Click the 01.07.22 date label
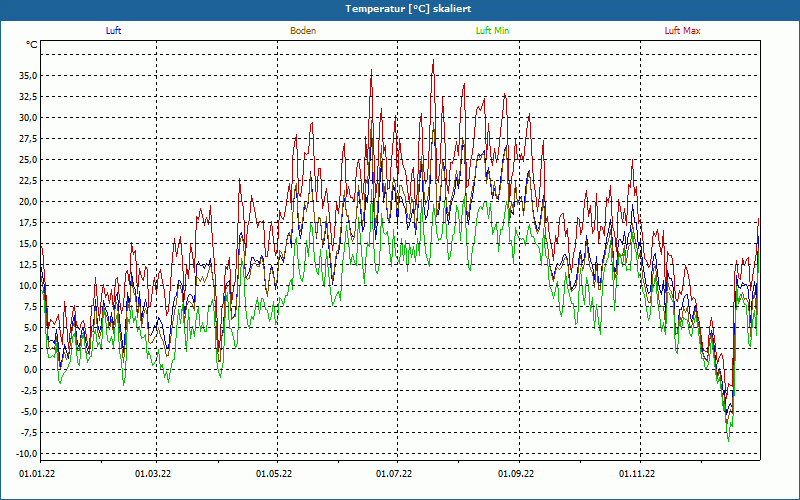 coord(394,474)
